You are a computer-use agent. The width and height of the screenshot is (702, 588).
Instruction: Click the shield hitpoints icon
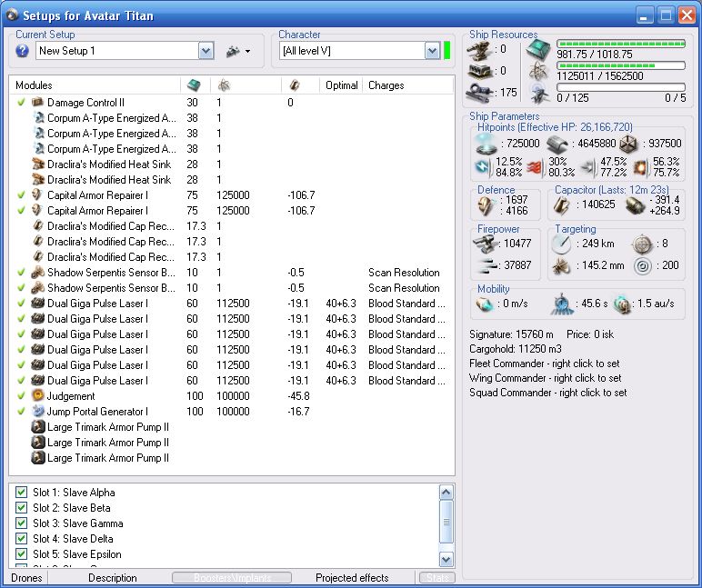point(486,144)
